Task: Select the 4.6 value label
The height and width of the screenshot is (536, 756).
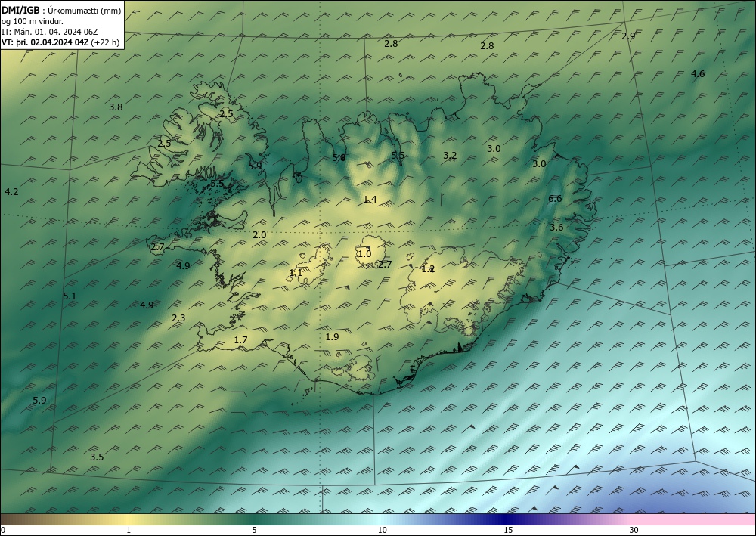Action: [698, 74]
